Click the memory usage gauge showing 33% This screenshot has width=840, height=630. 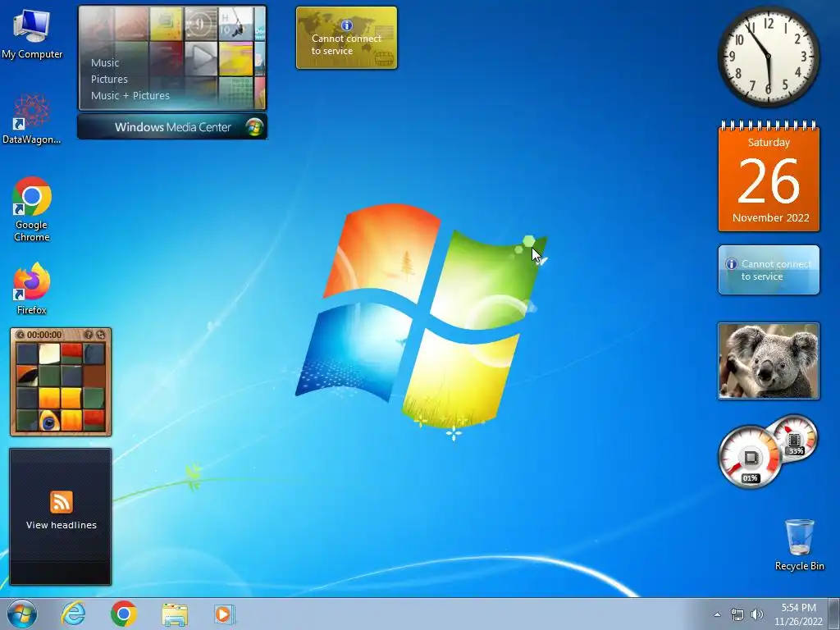coord(796,438)
